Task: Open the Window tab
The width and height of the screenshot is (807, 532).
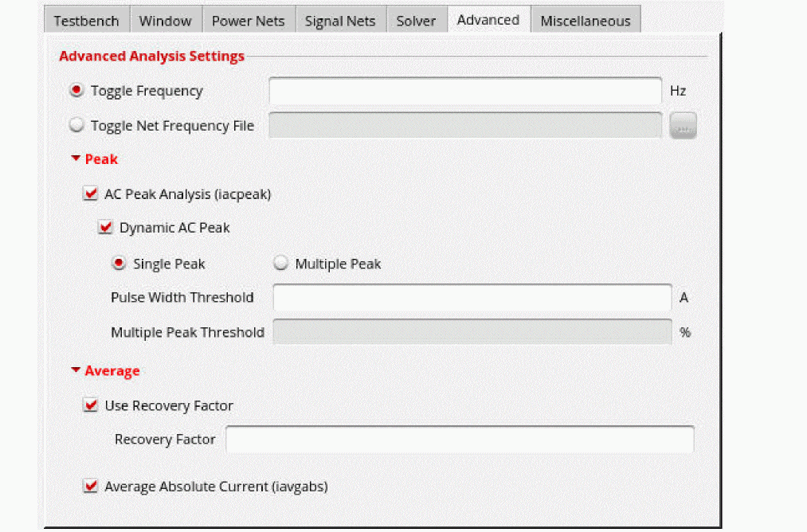Action: (x=165, y=22)
